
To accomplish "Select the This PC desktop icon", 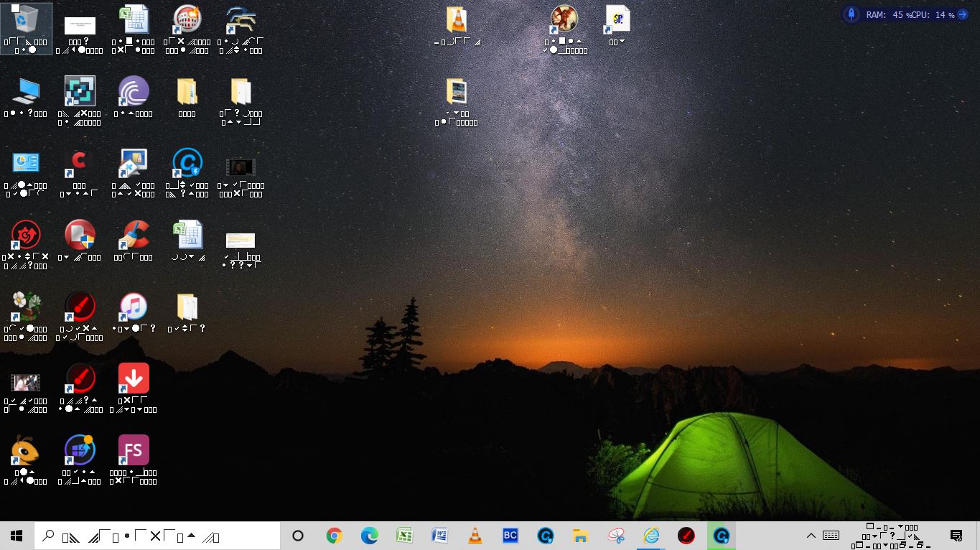I will click(26, 91).
